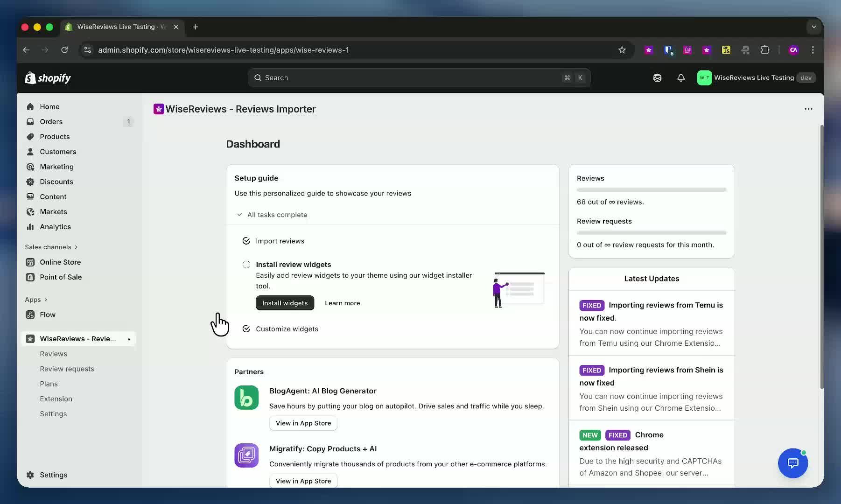
Task: Click the Reviews usage progress bar
Action: coord(652,190)
